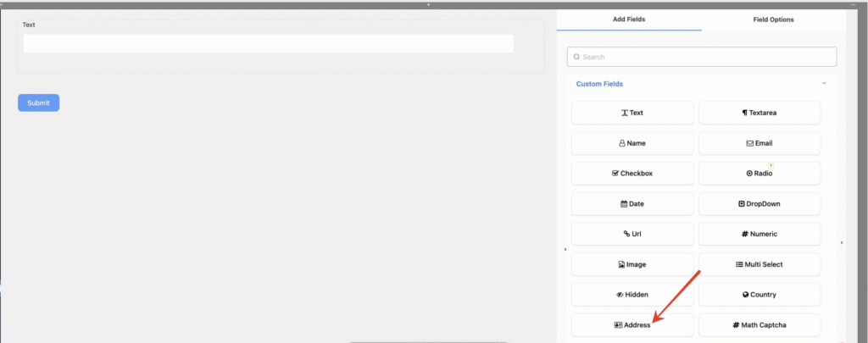This screenshot has width=868, height=343.
Task: Collapse the Custom Fields section
Action: pyautogui.click(x=823, y=84)
